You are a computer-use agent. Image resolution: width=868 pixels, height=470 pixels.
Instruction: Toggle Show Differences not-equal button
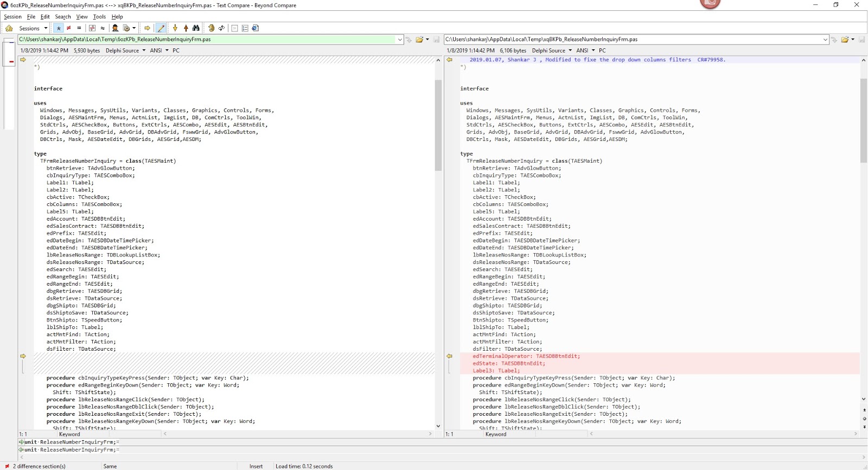pyautogui.click(x=69, y=28)
